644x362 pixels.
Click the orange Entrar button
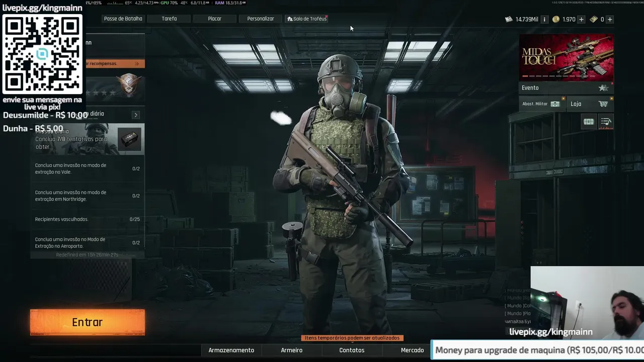click(88, 322)
